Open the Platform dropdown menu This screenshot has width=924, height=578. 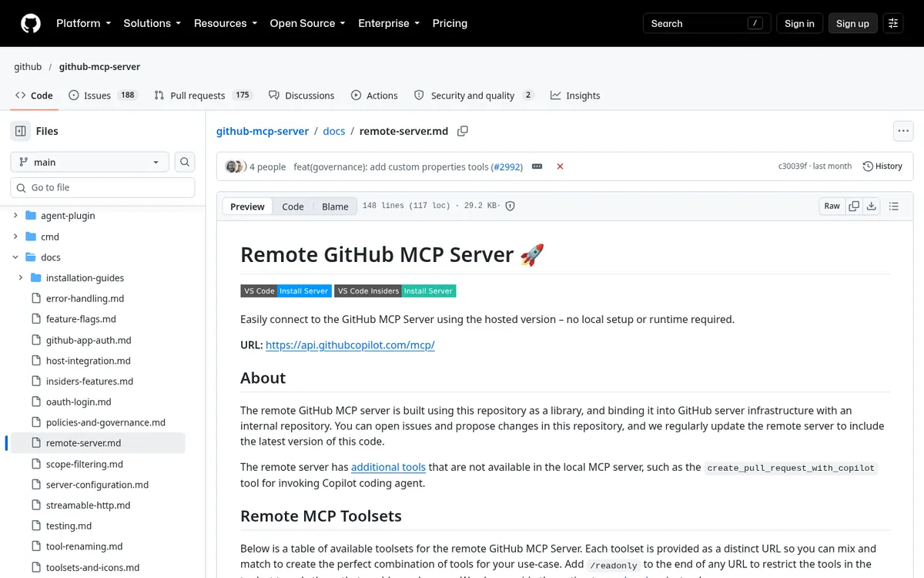[x=84, y=23]
